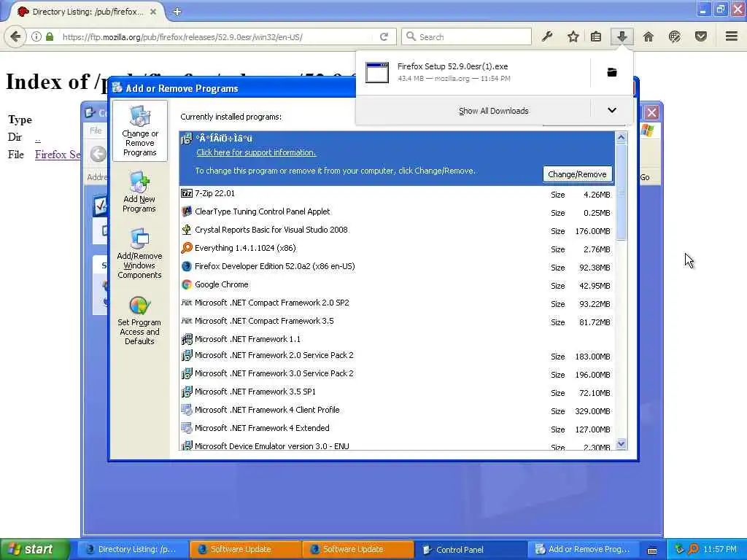The image size is (747, 560).
Task: Select Microsoft .NET Compact Framework 2.0 SP2
Action: (x=397, y=303)
